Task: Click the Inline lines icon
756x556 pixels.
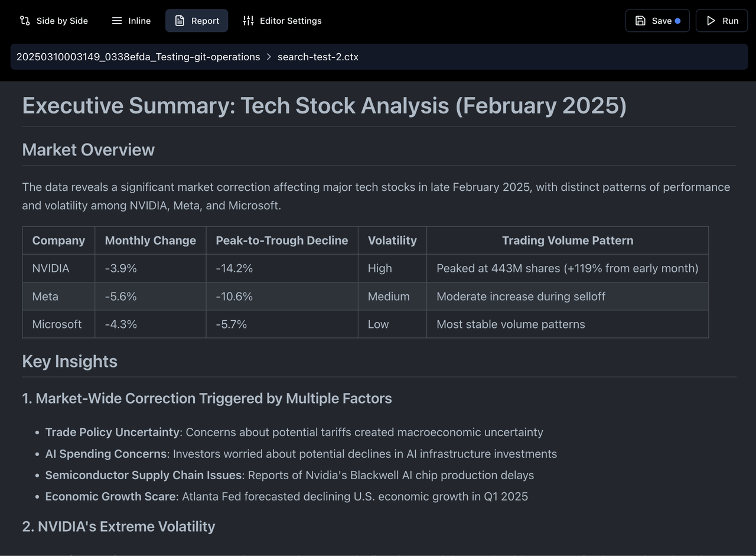Action: tap(117, 21)
